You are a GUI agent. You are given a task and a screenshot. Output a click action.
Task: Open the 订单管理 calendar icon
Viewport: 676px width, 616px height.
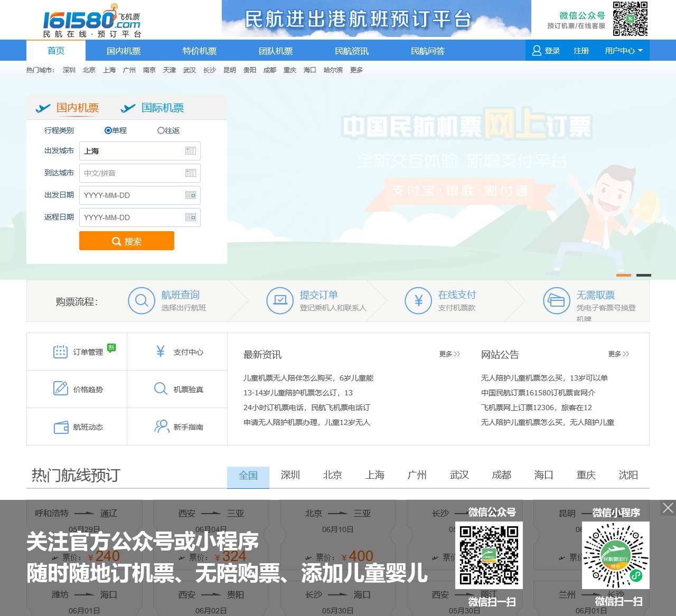60,352
